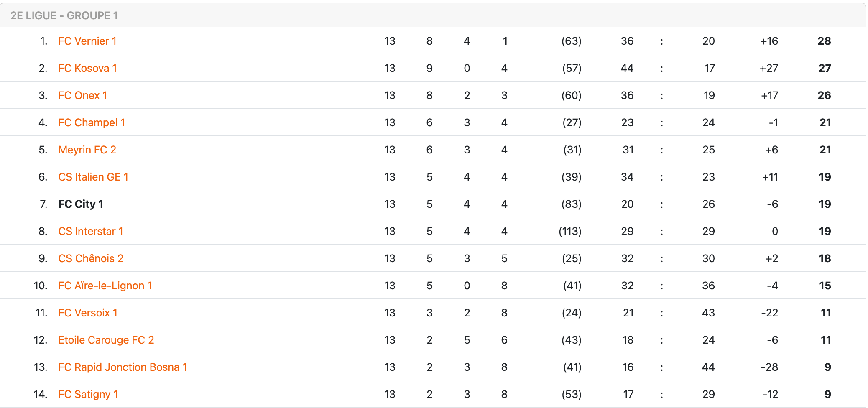Click CS Italien GE 1 link

click(x=93, y=177)
